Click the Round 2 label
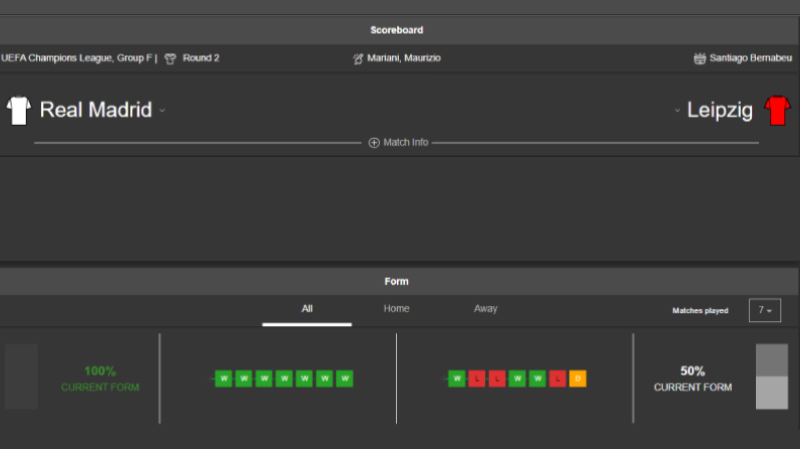Image resolution: width=800 pixels, height=449 pixels. [x=201, y=58]
